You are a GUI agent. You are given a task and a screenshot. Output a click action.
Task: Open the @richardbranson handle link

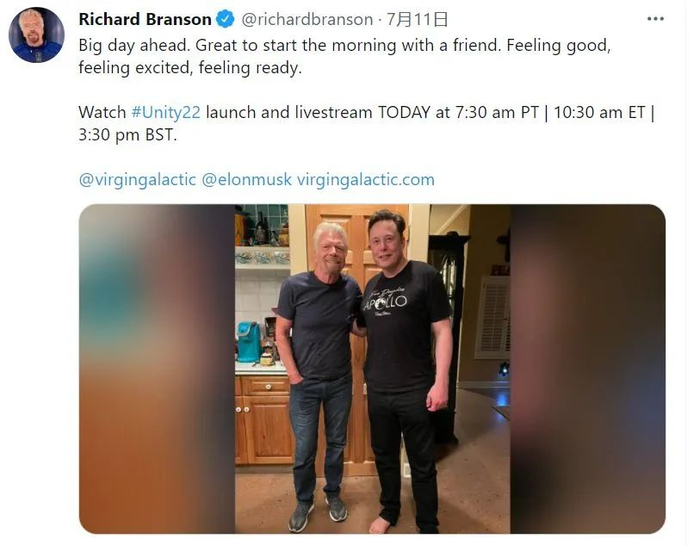(307, 19)
